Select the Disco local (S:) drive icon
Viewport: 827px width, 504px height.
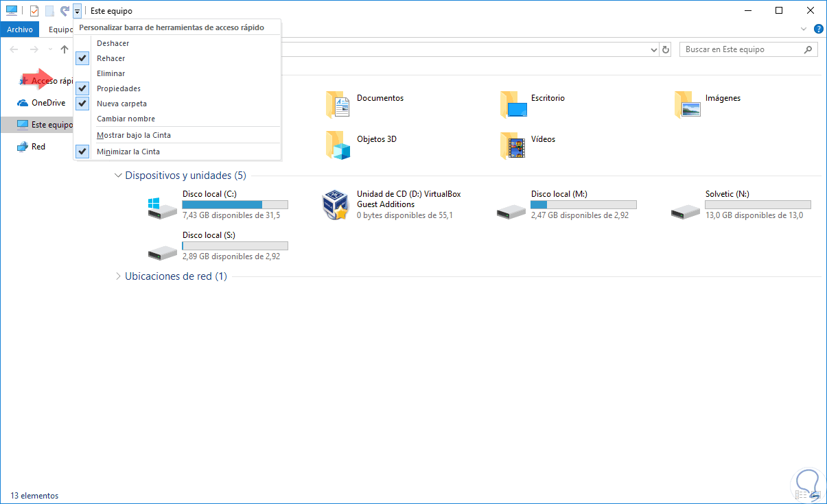tap(163, 252)
